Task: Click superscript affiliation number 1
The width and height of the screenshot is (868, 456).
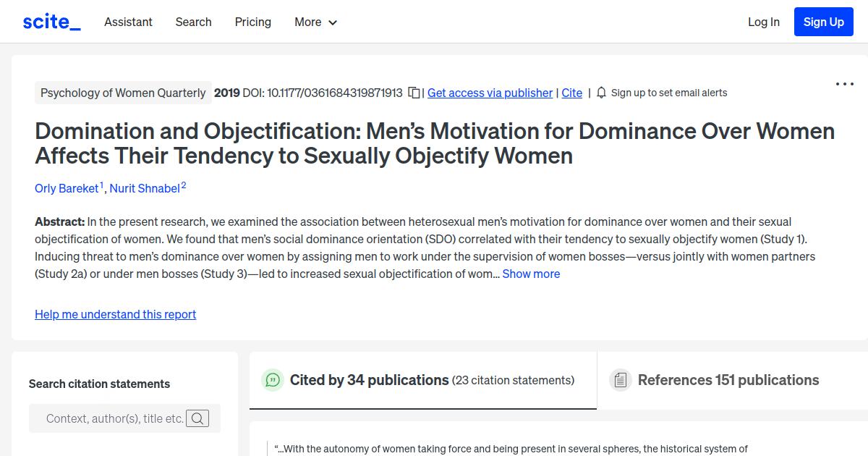Action: [101, 184]
